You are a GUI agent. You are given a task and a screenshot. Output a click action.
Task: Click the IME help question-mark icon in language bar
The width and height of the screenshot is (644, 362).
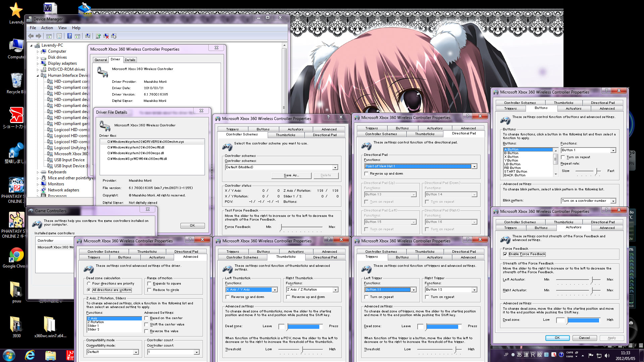tap(561, 355)
